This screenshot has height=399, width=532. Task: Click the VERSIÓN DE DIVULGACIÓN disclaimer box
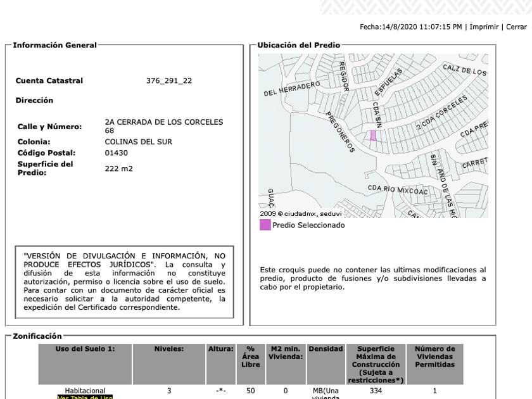pos(125,282)
